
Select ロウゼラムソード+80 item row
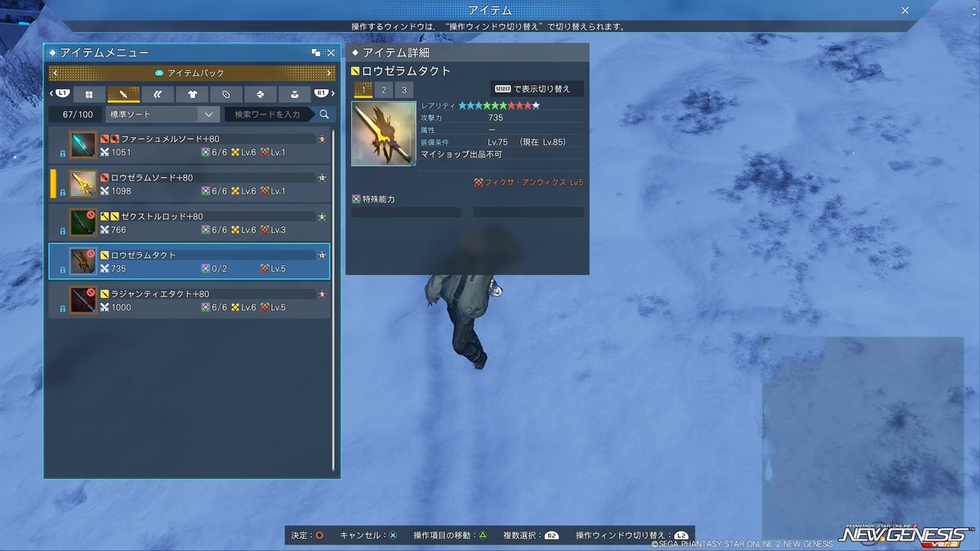click(189, 184)
